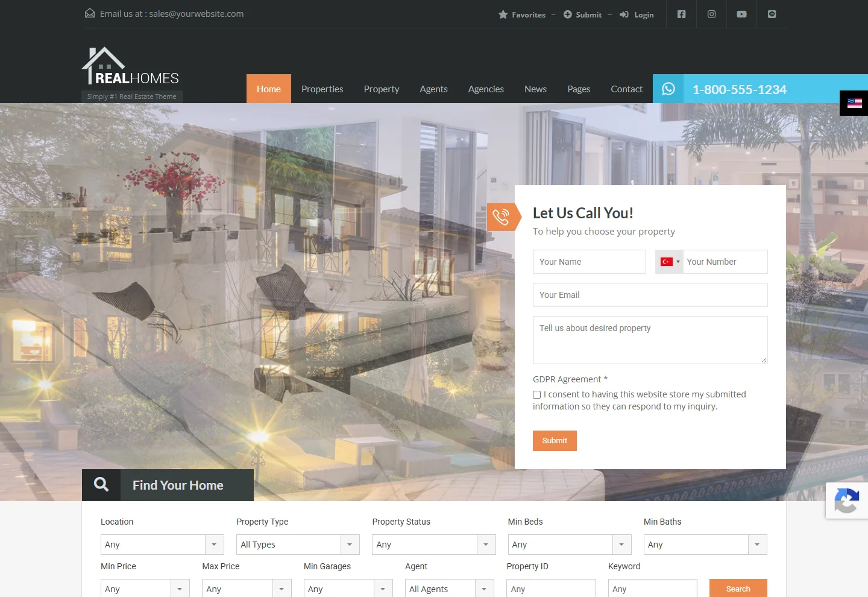Image resolution: width=868 pixels, height=597 pixels.
Task: Focus the Your Email field
Action: (x=650, y=295)
